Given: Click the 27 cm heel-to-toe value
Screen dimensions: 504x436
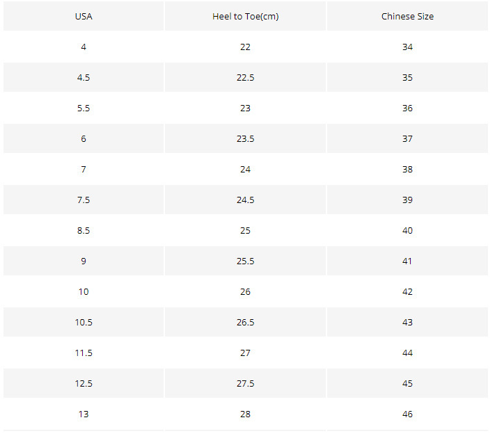Looking at the screenshot, I should (x=245, y=353).
